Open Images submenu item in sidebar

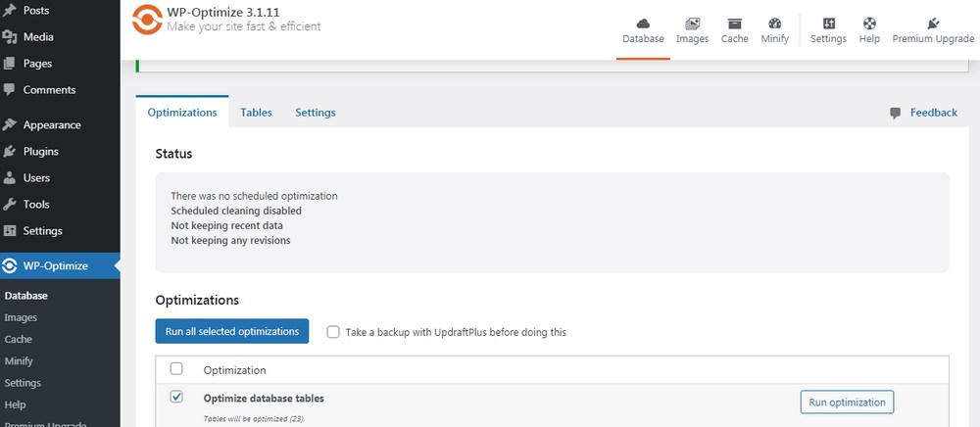pos(21,317)
